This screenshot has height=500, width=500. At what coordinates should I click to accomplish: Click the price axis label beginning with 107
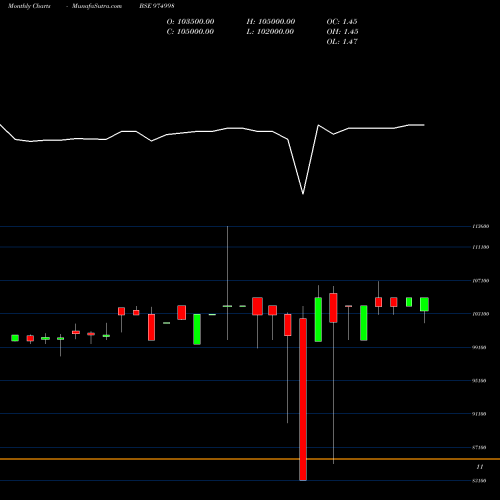click(481, 281)
